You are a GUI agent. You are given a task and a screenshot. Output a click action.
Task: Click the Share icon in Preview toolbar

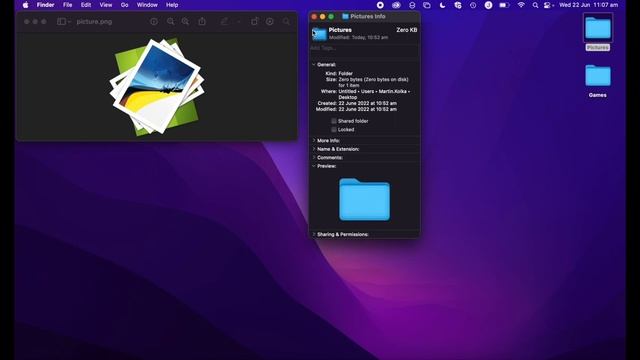(202, 21)
